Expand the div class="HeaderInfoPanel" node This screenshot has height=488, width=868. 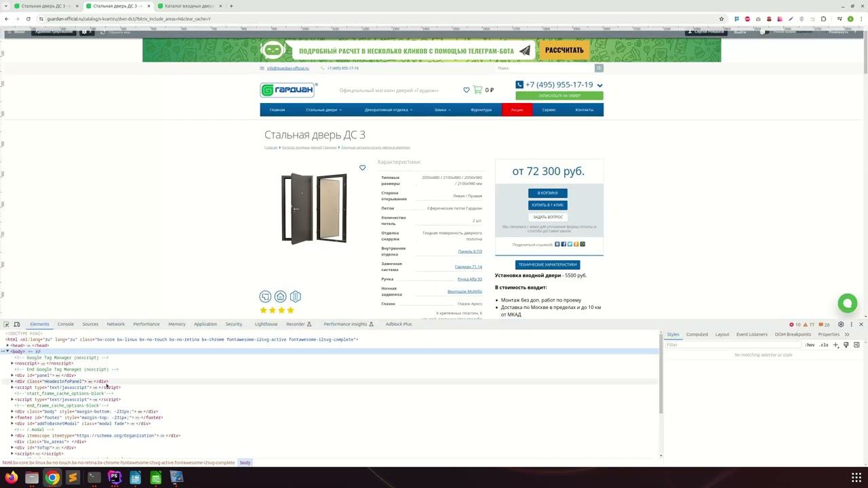[12, 382]
